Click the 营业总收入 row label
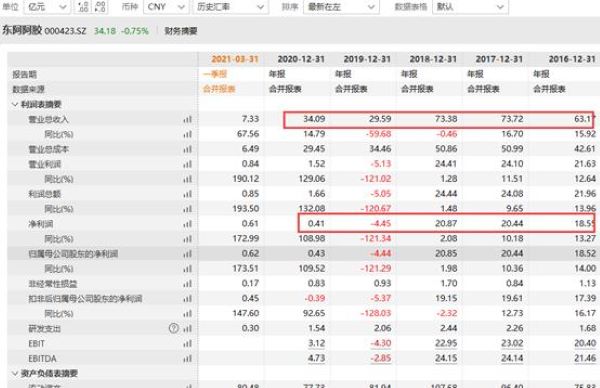600x388 pixels. [48, 119]
